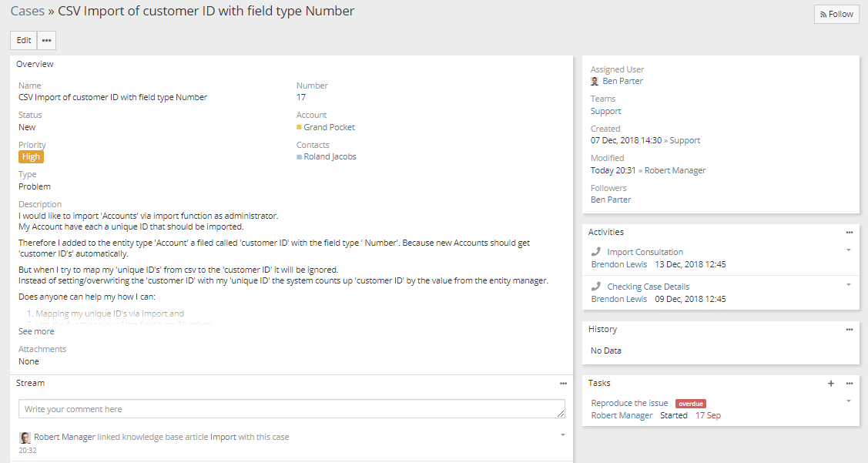
Task: Expand the Import Consultation activity dropdown arrow
Action: coord(849,250)
